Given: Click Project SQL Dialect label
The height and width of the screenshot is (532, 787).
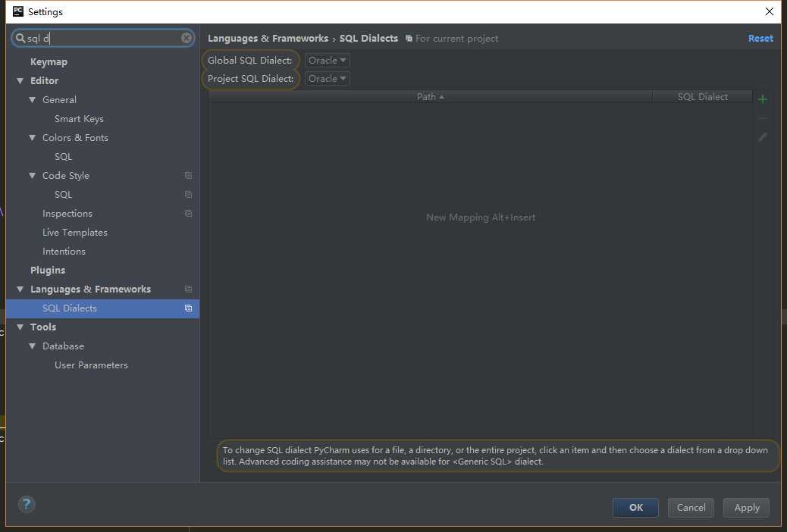Looking at the screenshot, I should pyautogui.click(x=250, y=79).
